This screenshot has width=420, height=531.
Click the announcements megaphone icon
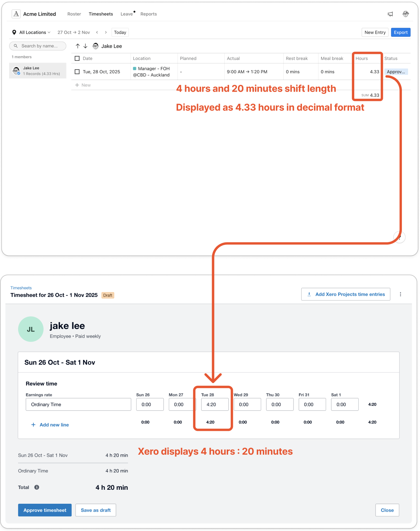click(390, 14)
